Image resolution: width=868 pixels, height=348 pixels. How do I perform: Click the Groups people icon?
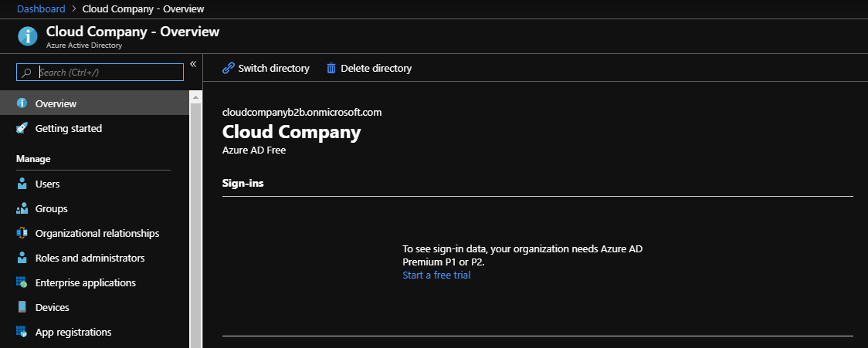tap(22, 208)
